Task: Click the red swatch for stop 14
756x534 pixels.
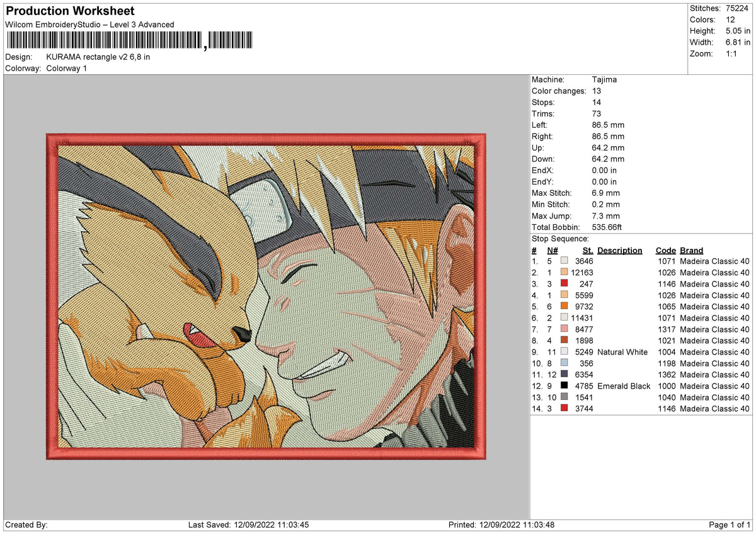Action: tap(564, 409)
